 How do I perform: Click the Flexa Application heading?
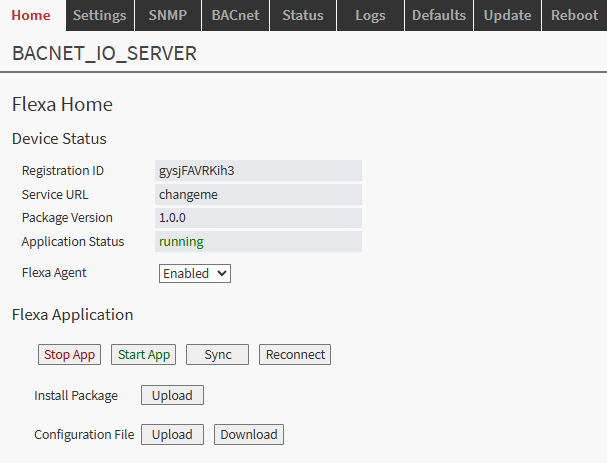[x=73, y=315]
